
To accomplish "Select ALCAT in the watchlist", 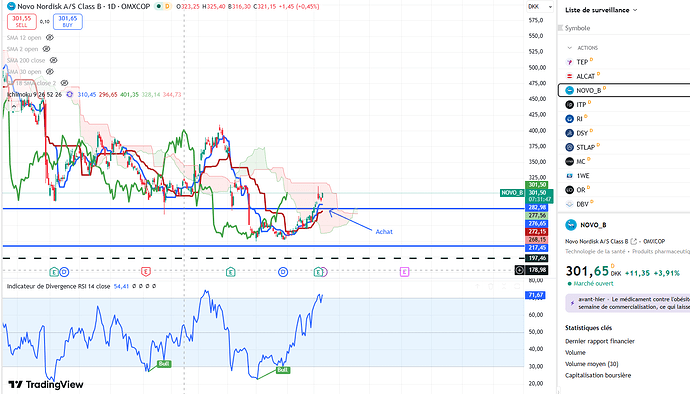I will coord(624,76).
